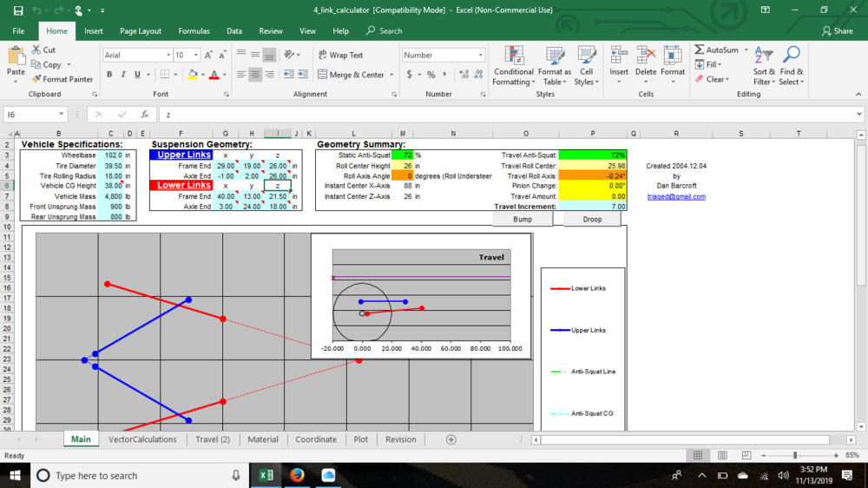Click the Paste clipboard icon
868x488 pixels.
pos(16,57)
